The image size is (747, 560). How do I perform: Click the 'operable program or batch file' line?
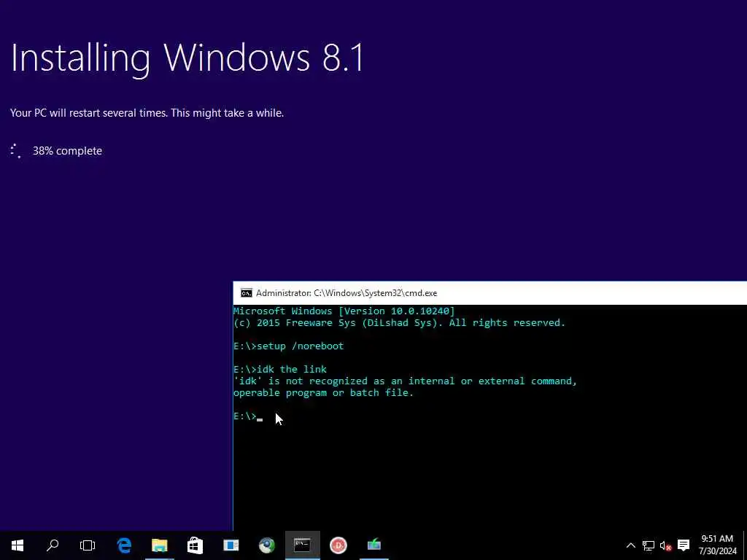(323, 393)
